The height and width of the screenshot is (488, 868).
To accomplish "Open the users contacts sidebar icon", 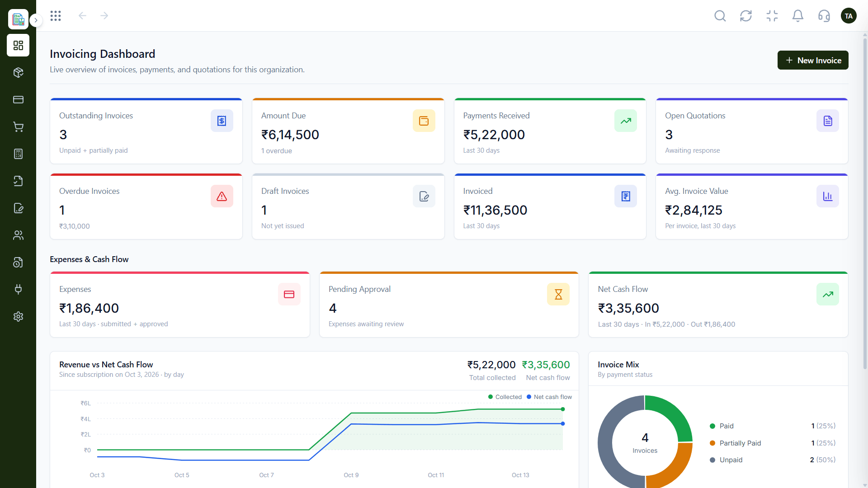I will (x=18, y=235).
